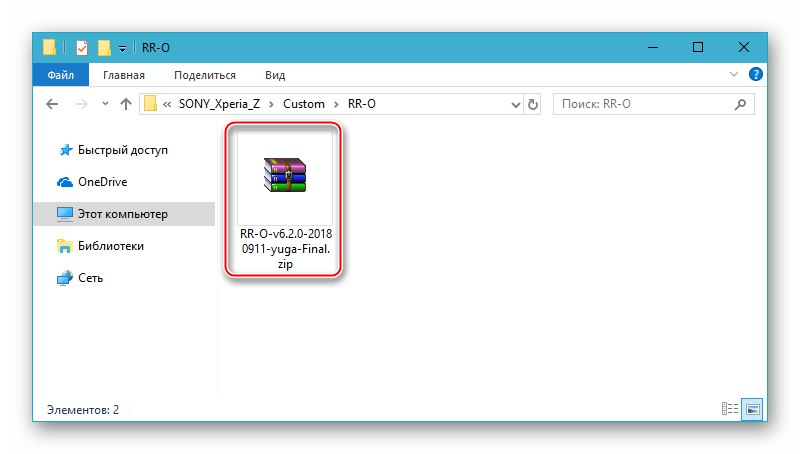800x454 pixels.
Task: Switch to the Главная tab
Action: click(x=124, y=75)
